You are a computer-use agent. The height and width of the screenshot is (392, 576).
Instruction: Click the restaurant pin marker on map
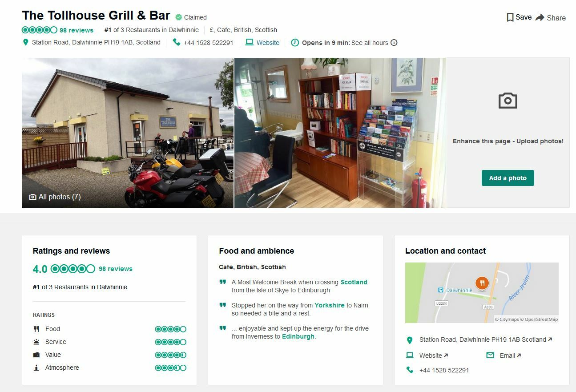click(482, 283)
